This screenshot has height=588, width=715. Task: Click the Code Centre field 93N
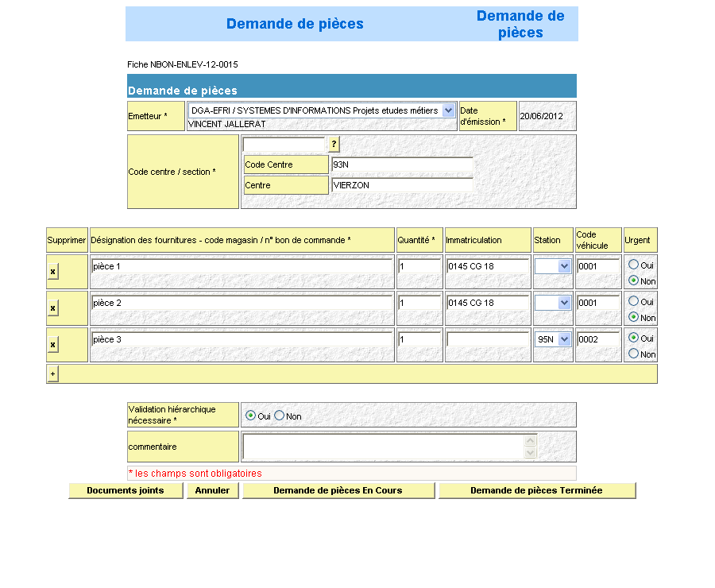click(402, 164)
